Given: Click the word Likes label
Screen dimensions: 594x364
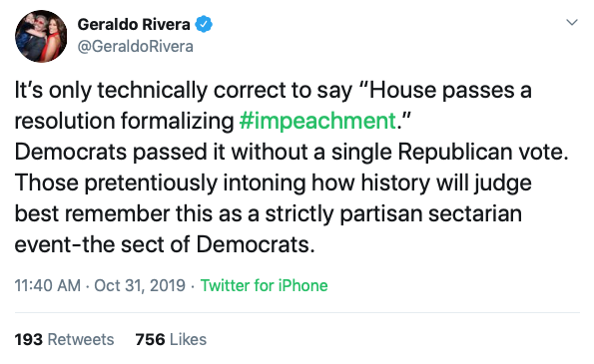Looking at the screenshot, I should [189, 339].
